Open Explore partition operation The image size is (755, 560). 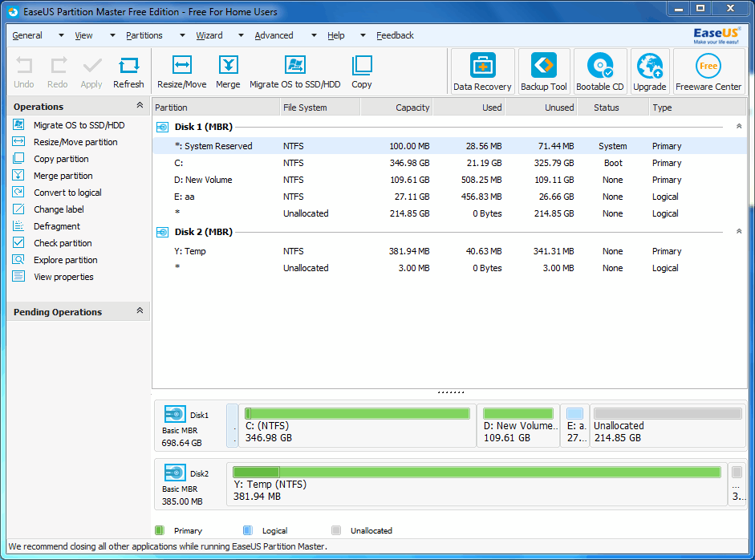click(x=66, y=260)
